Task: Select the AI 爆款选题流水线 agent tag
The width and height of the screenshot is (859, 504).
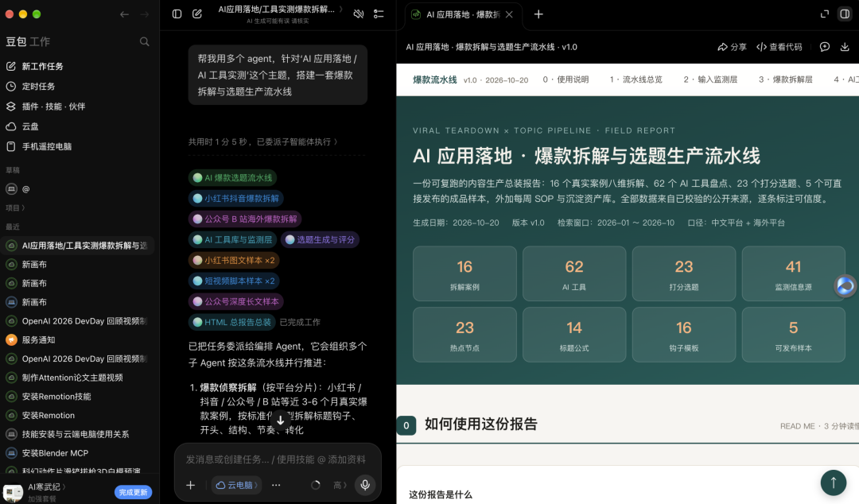Action: point(232,177)
